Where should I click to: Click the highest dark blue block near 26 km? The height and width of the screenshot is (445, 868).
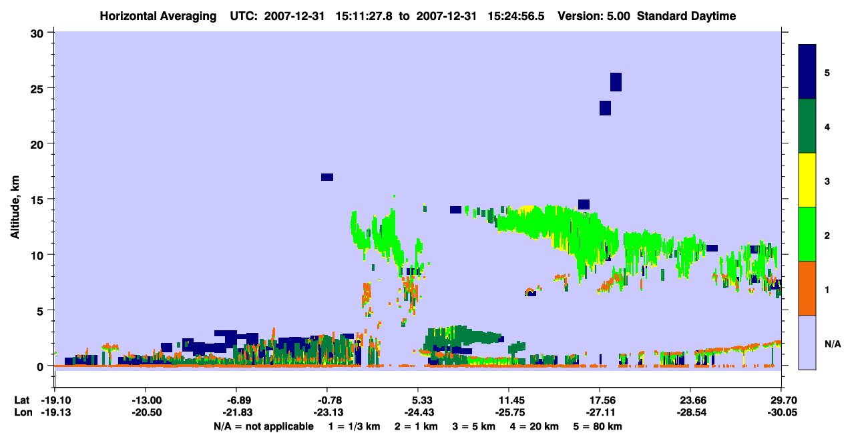coord(616,82)
